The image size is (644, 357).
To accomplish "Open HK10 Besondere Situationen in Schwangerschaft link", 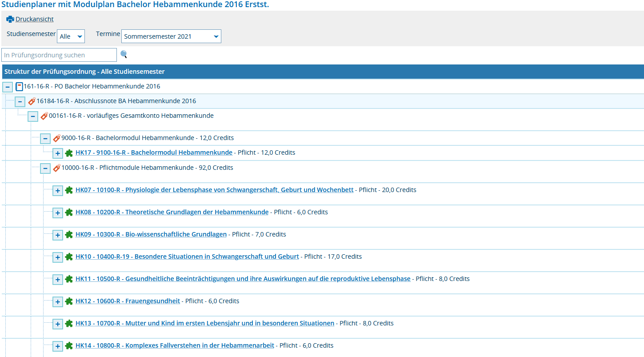I will coord(187,257).
